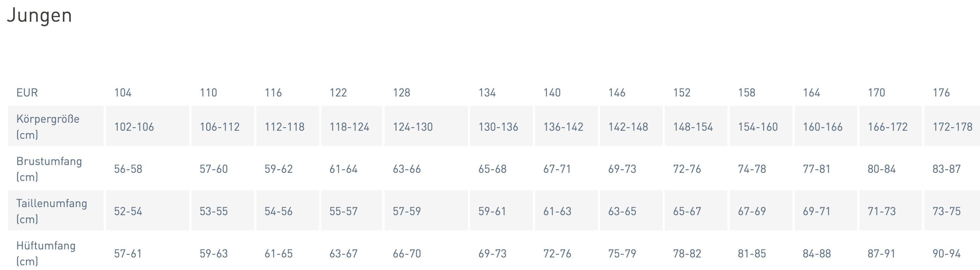The image size is (980, 270).
Task: Click the 57-61 hip value
Action: [128, 253]
